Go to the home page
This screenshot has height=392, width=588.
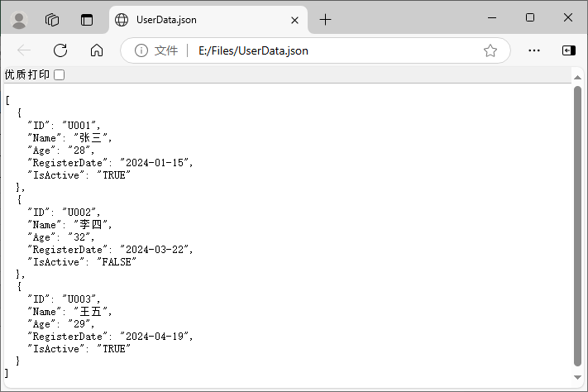pyautogui.click(x=97, y=50)
